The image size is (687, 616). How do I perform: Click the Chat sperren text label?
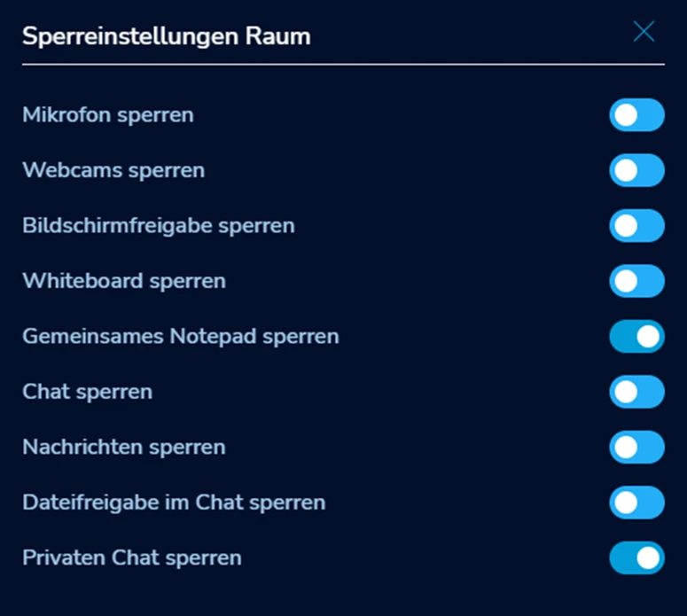[x=88, y=392]
